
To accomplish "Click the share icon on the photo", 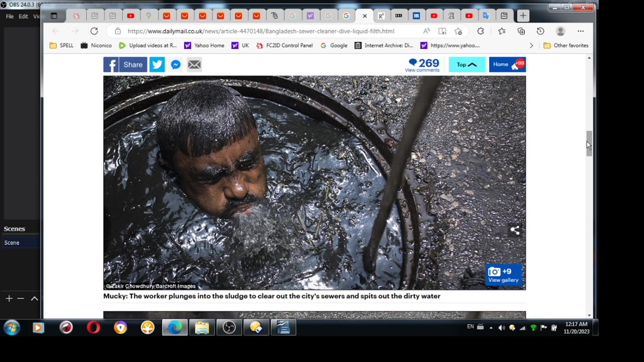I will (515, 230).
